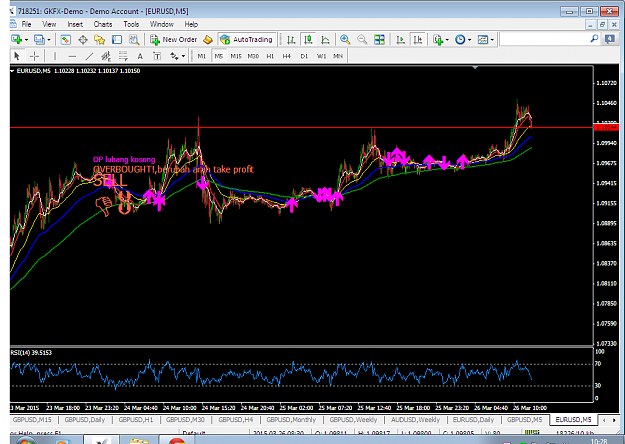This screenshot has width=625, height=444.
Task: Open the Help menu
Action: click(x=191, y=24)
